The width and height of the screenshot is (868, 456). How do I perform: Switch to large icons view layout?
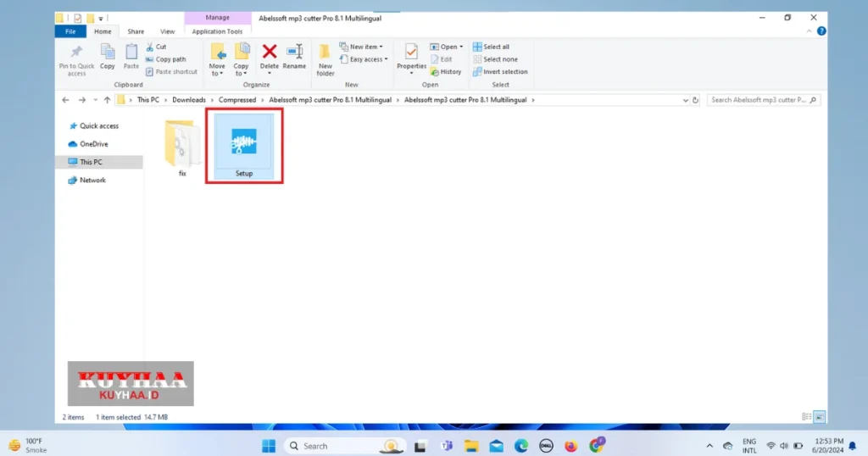[x=820, y=417]
